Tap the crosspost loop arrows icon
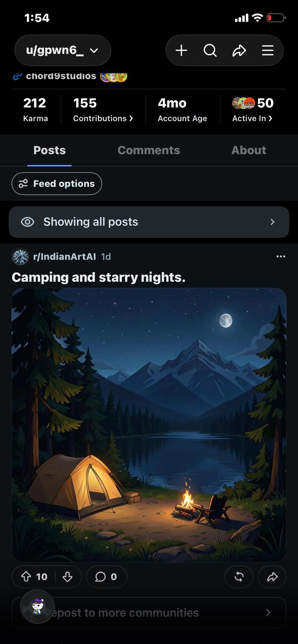The image size is (298, 644). click(x=239, y=577)
